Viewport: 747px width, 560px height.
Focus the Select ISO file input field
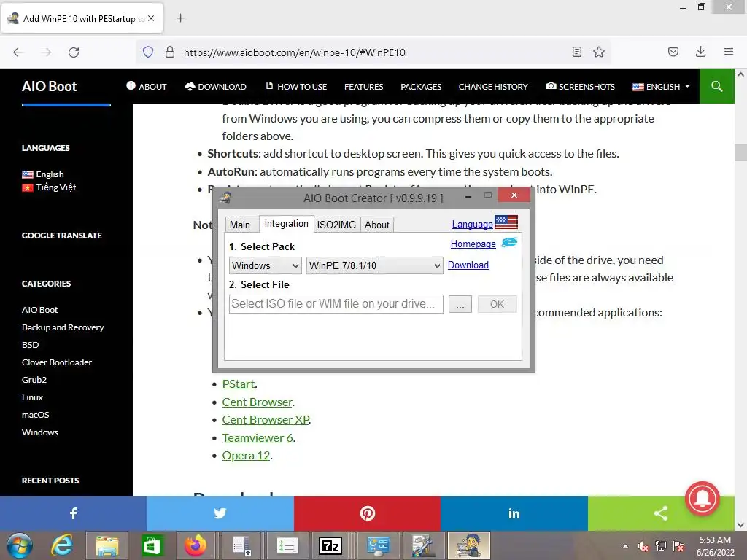tap(336, 304)
